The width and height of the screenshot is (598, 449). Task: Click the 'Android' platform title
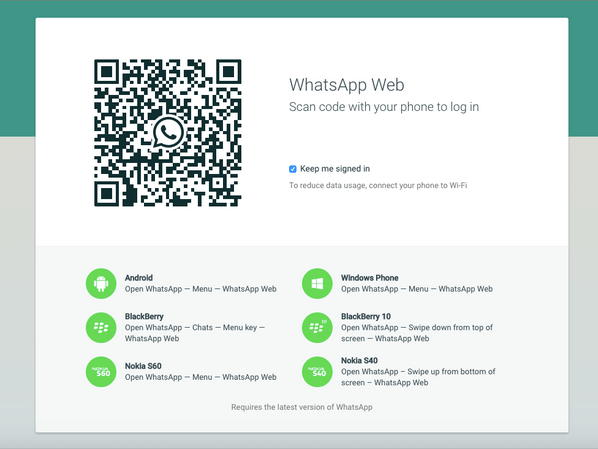[x=139, y=278]
